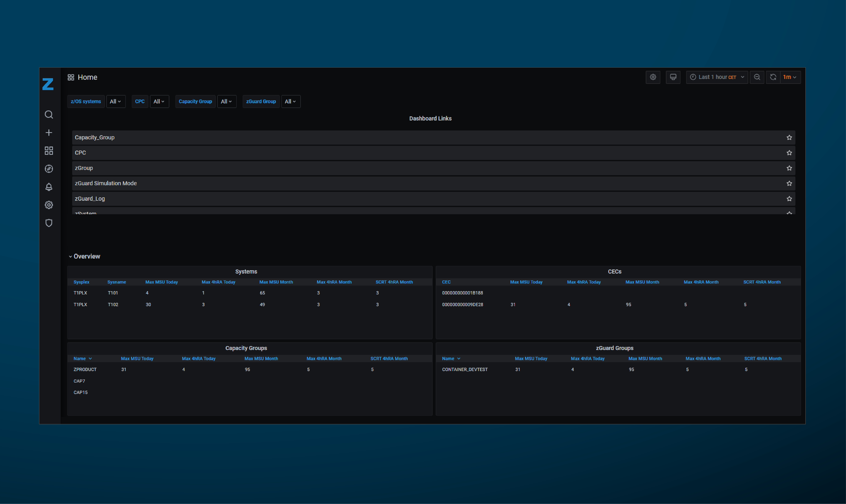
Task: Refresh the dashboard
Action: [773, 77]
